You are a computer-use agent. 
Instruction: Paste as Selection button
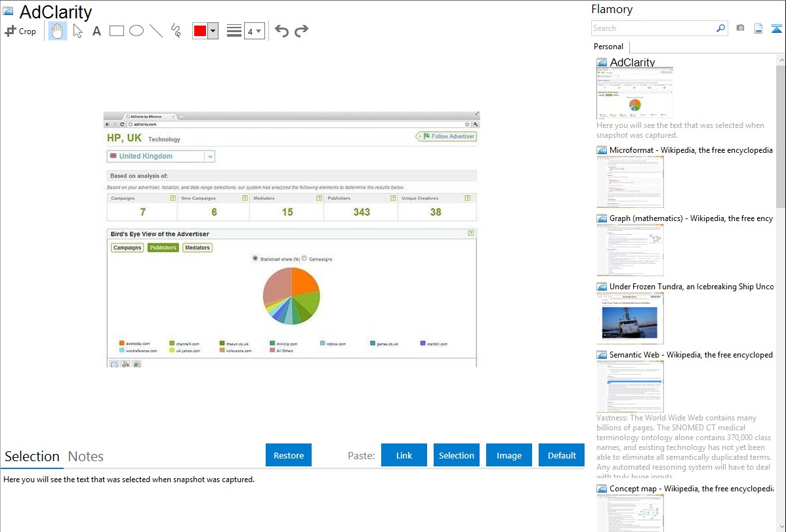[x=456, y=455]
